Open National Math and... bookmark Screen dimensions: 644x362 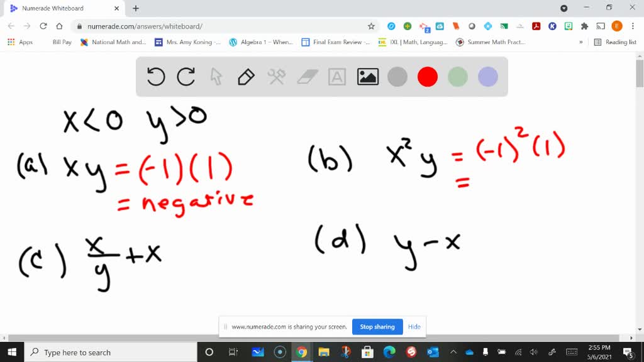point(113,42)
